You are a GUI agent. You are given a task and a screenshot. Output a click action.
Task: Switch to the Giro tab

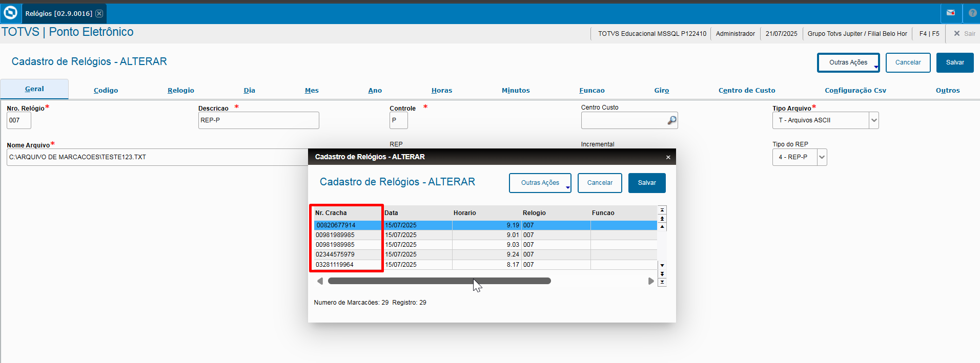pos(662,90)
